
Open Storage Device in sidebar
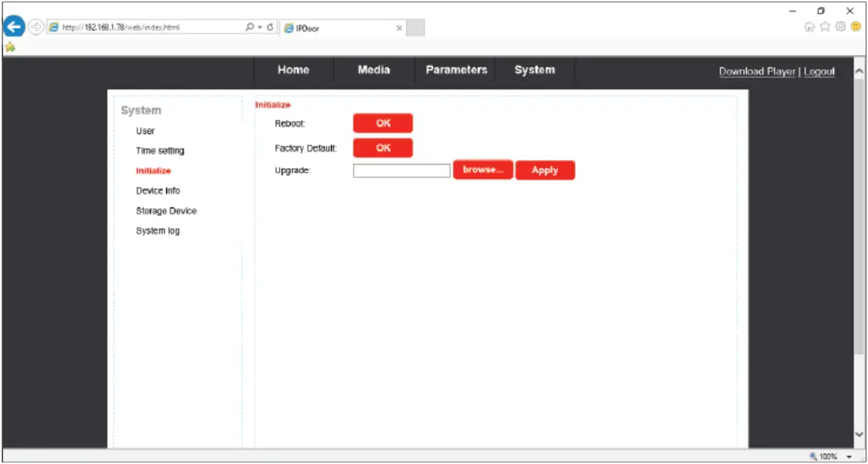pos(166,211)
